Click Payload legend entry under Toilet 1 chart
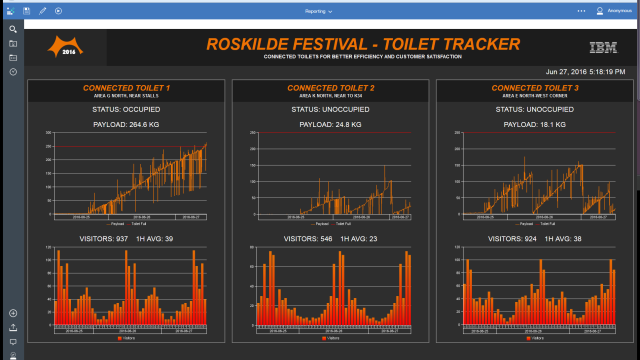 coord(116,224)
